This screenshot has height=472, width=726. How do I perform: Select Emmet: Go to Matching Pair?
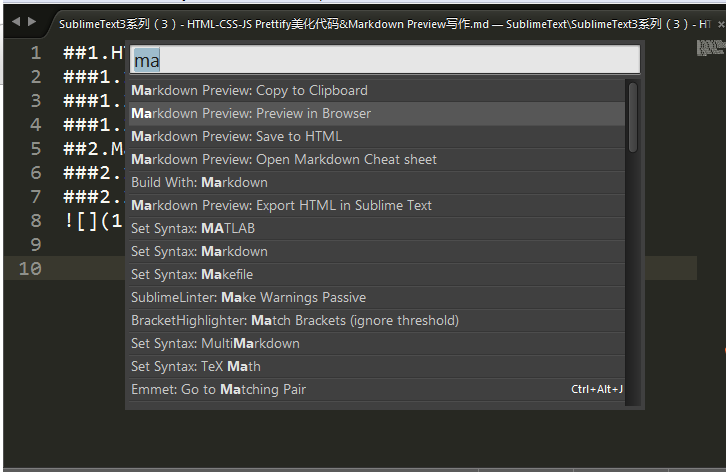click(377, 390)
